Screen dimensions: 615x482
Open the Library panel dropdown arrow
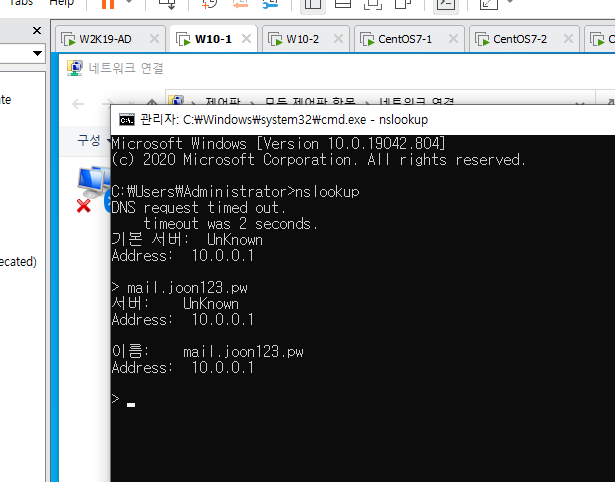(37, 53)
